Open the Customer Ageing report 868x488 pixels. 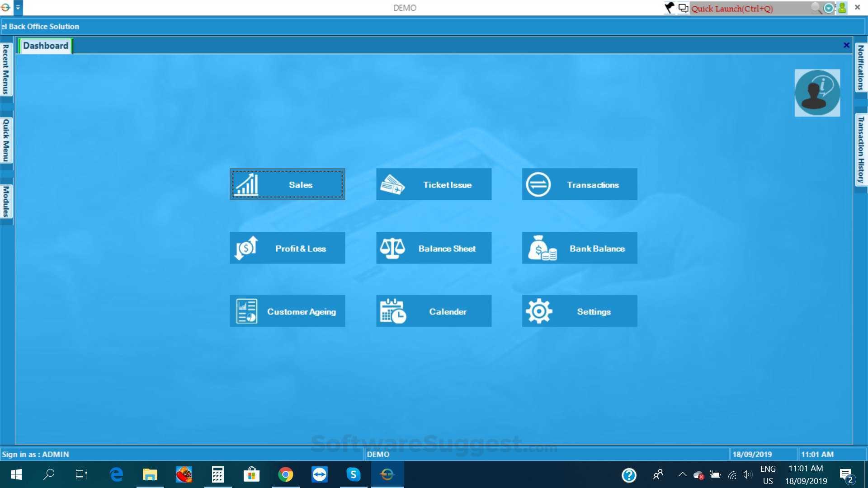click(x=287, y=311)
